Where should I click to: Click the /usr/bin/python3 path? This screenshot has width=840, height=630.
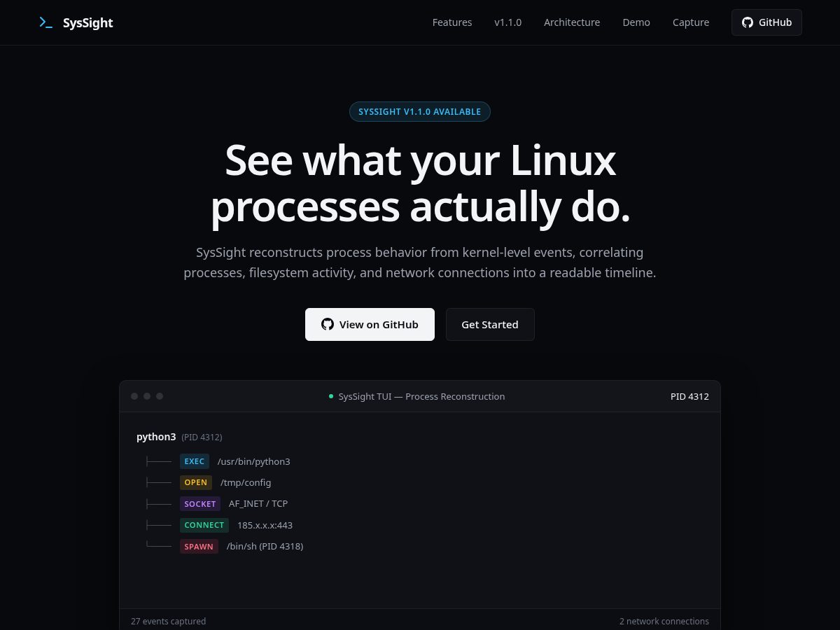coord(254,461)
